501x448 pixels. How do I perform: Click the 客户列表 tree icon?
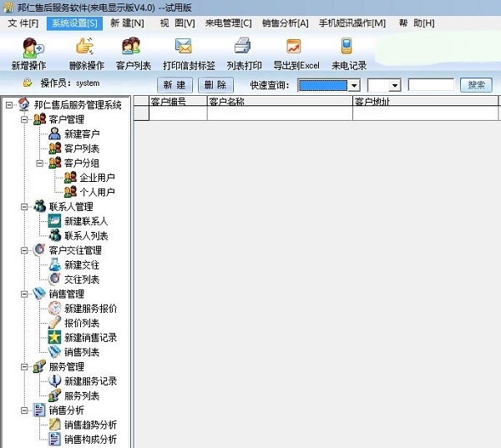click(x=54, y=148)
